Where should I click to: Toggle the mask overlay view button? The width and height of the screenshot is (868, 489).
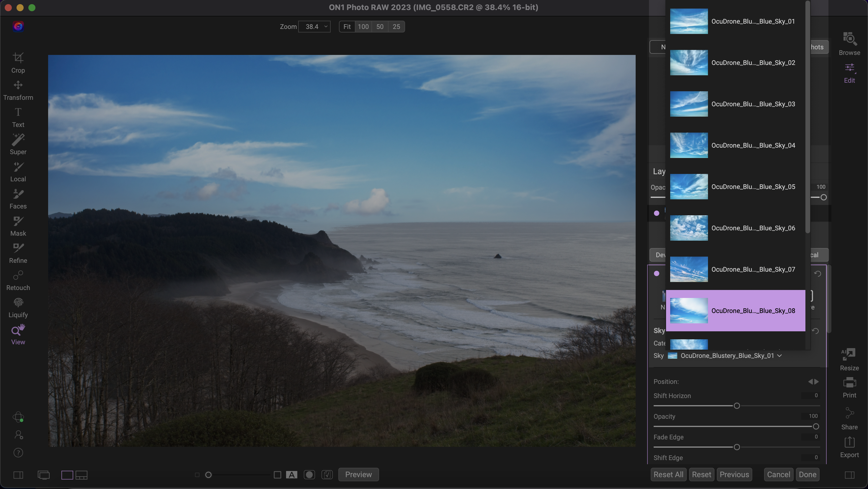point(309,475)
